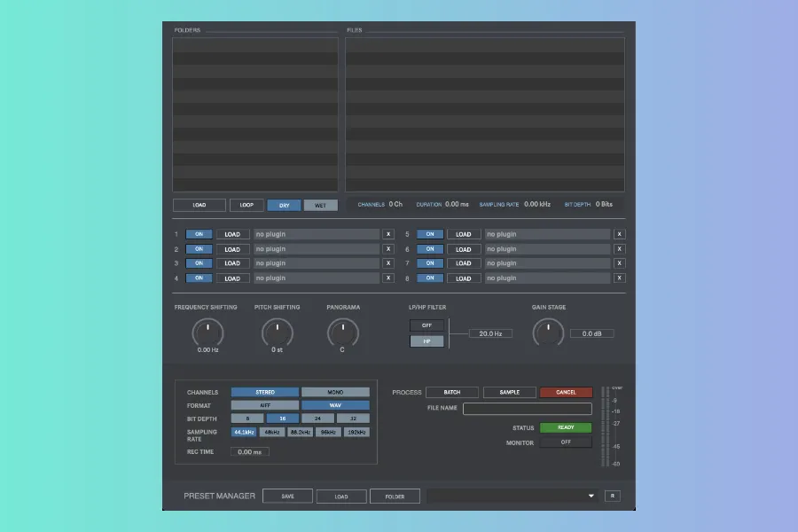Click the Frequency Shifting knob

pos(207,332)
